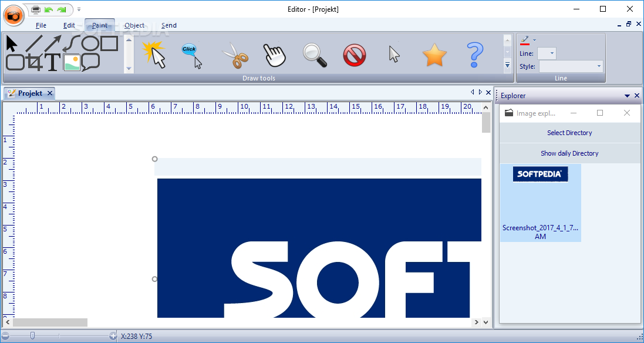The width and height of the screenshot is (644, 343).
Task: Insert the blue question mark stamp
Action: [x=474, y=55]
